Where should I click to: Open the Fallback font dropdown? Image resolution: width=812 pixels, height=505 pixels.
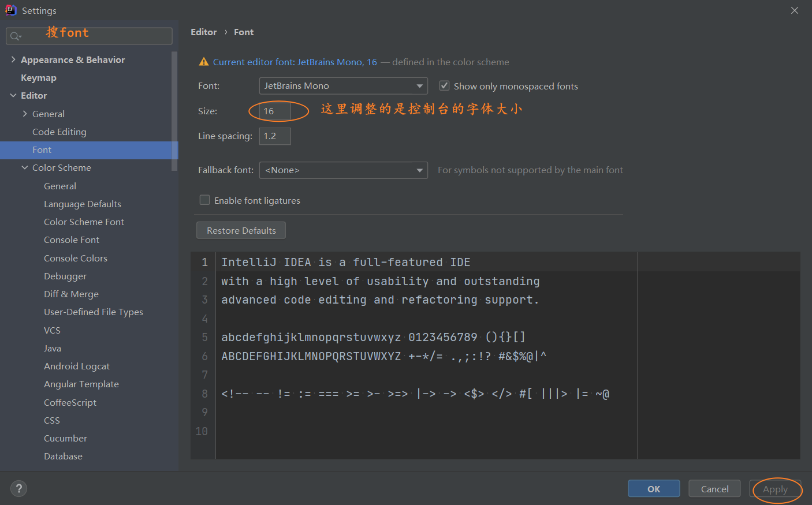point(343,170)
